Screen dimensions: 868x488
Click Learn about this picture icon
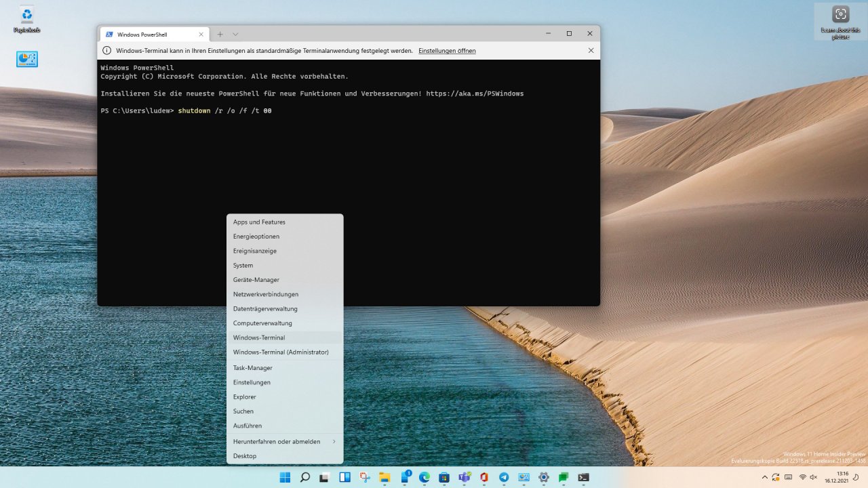point(840,22)
